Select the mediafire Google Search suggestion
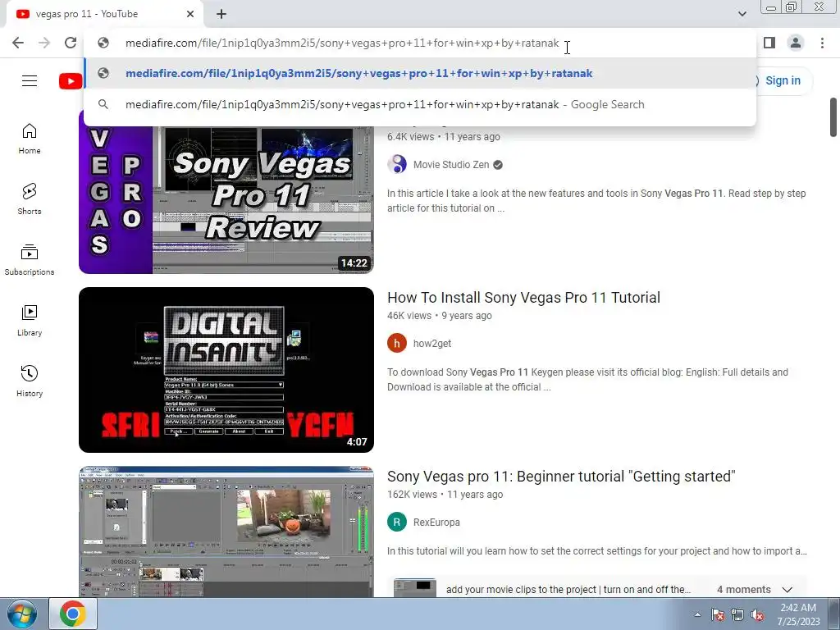This screenshot has height=630, width=840. click(x=420, y=104)
